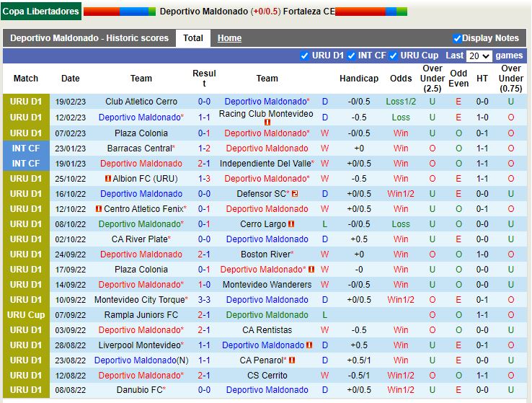Screen dimensions: 532x403
Task: Click Plaza Colonia on 17/09/22 row
Action: coord(141,270)
